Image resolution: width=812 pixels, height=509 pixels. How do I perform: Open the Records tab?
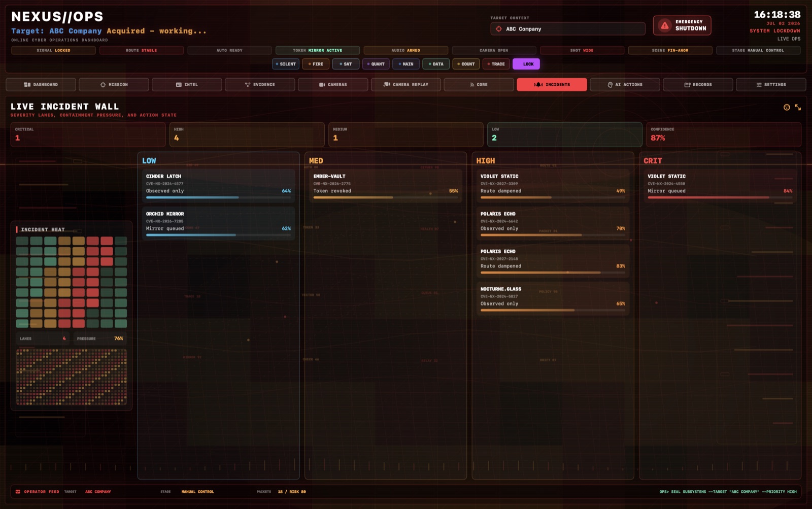[x=698, y=85]
